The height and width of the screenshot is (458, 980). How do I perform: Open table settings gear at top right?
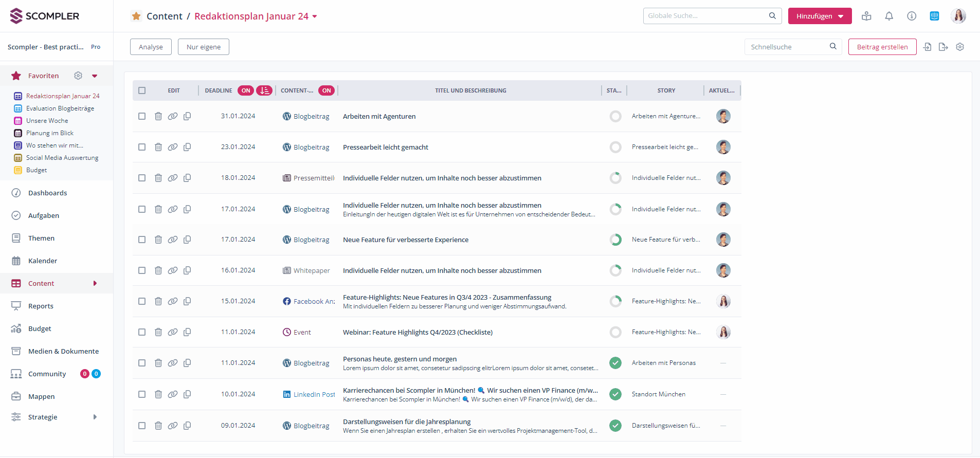click(x=960, y=47)
